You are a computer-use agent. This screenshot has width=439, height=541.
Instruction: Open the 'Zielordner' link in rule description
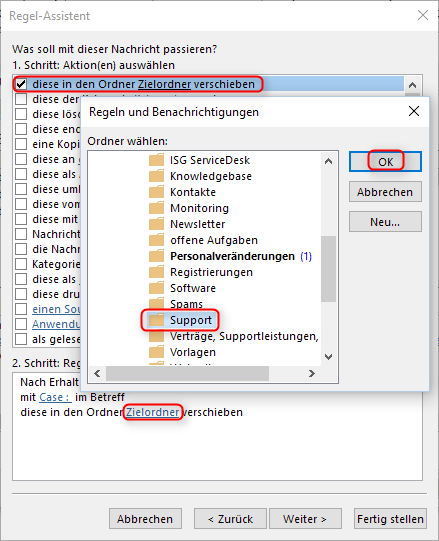(153, 412)
